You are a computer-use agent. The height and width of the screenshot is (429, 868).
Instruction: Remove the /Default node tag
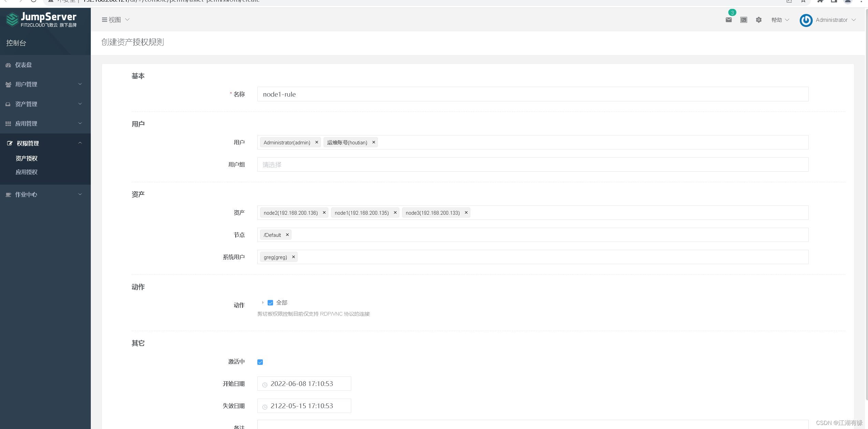[x=287, y=235]
